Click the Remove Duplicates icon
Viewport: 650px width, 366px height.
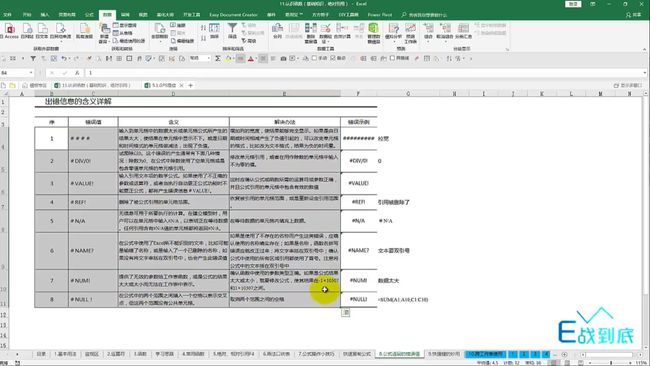click(x=310, y=33)
